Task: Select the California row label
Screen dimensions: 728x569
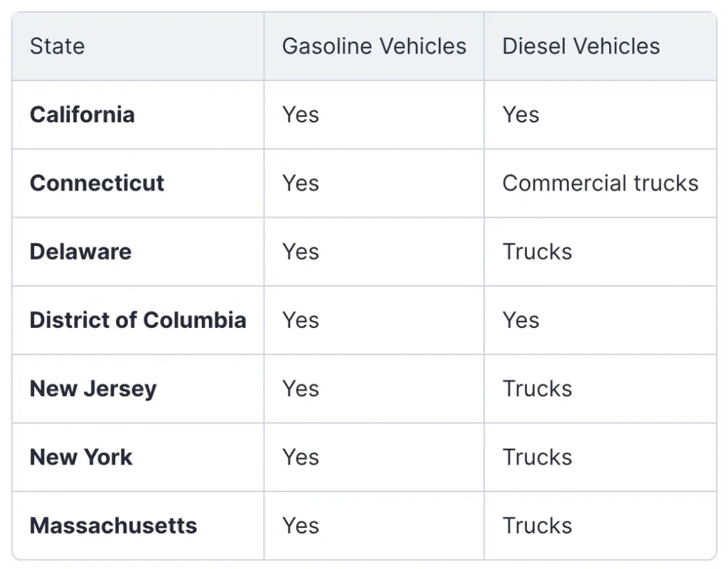Action: (x=82, y=115)
